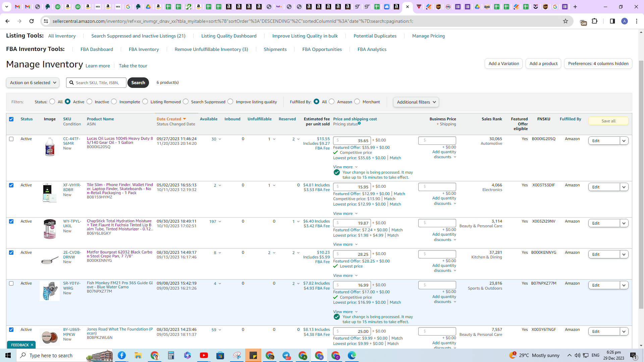Select the All status radio button
This screenshot has width=644, height=362.
click(x=52, y=102)
